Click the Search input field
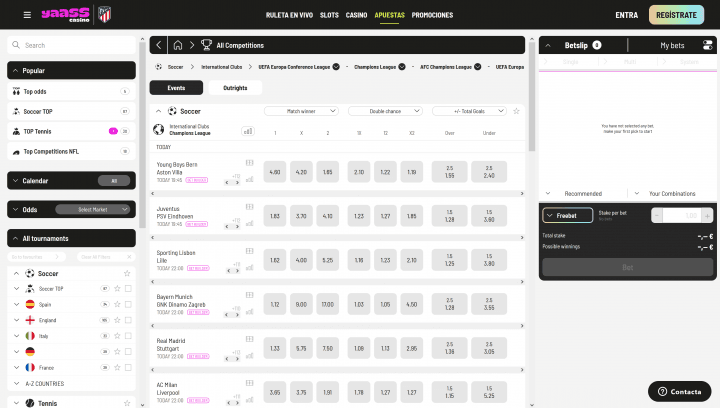This screenshot has height=408, width=720. (71, 45)
